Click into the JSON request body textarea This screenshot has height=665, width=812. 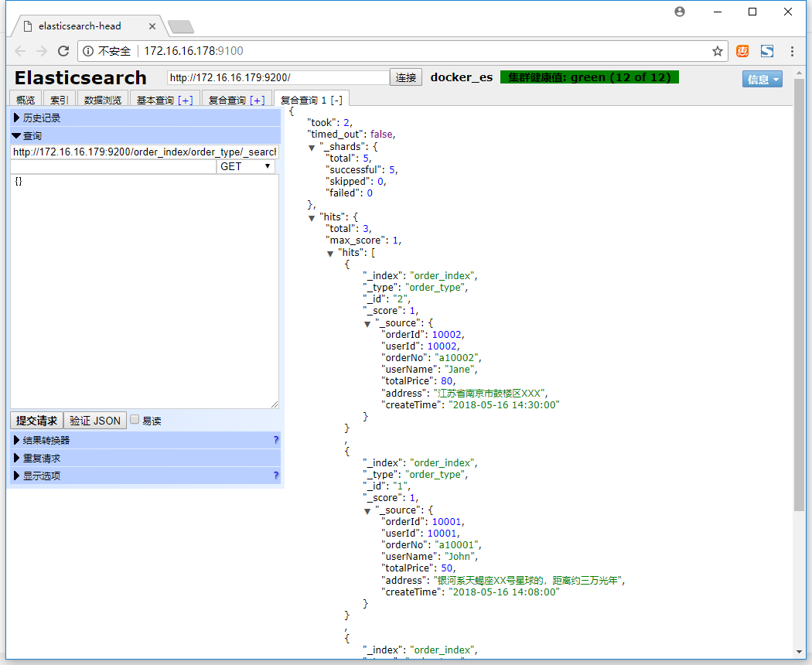point(145,291)
